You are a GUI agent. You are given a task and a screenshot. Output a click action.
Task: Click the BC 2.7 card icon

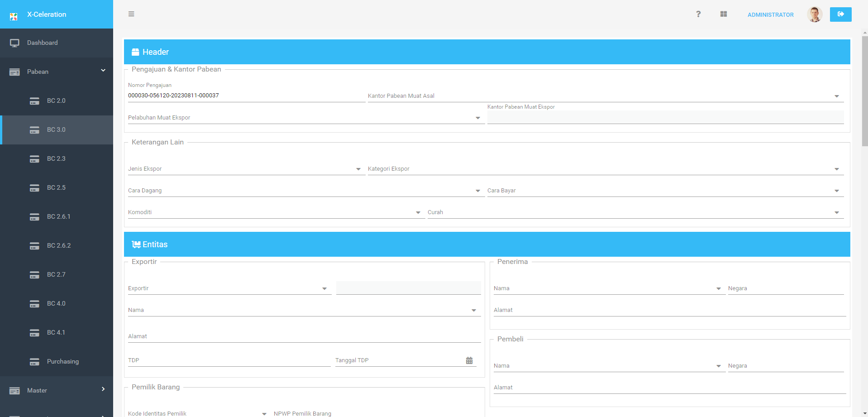34,275
